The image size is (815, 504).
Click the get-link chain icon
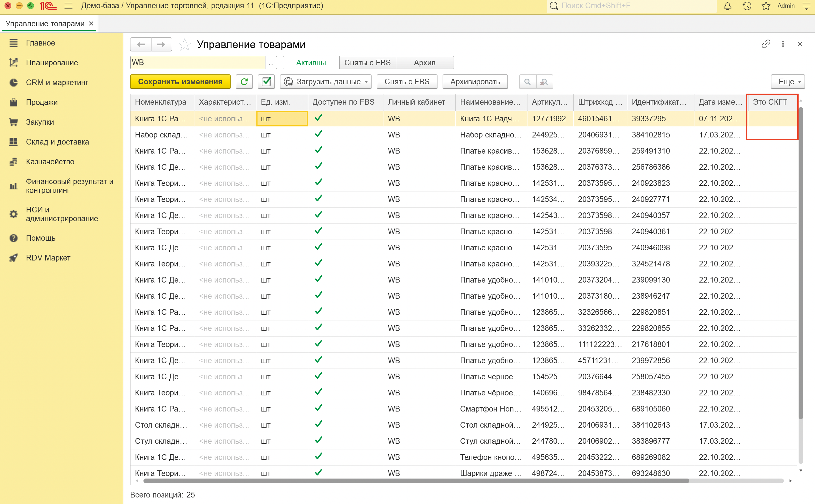click(x=766, y=44)
